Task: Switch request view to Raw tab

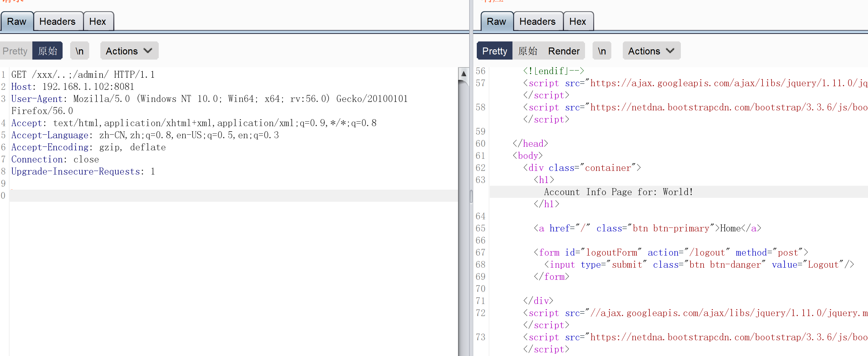Action: click(17, 21)
